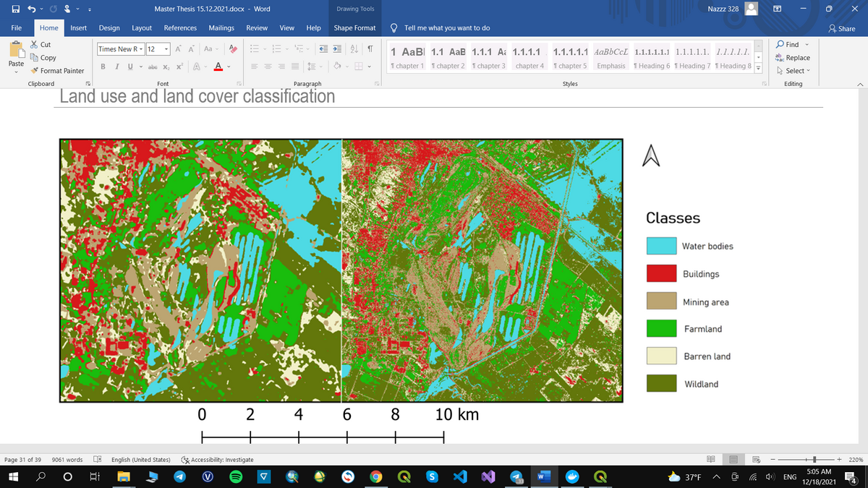Save the document with the floppy disk icon
The width and height of the screenshot is (868, 488).
click(15, 9)
